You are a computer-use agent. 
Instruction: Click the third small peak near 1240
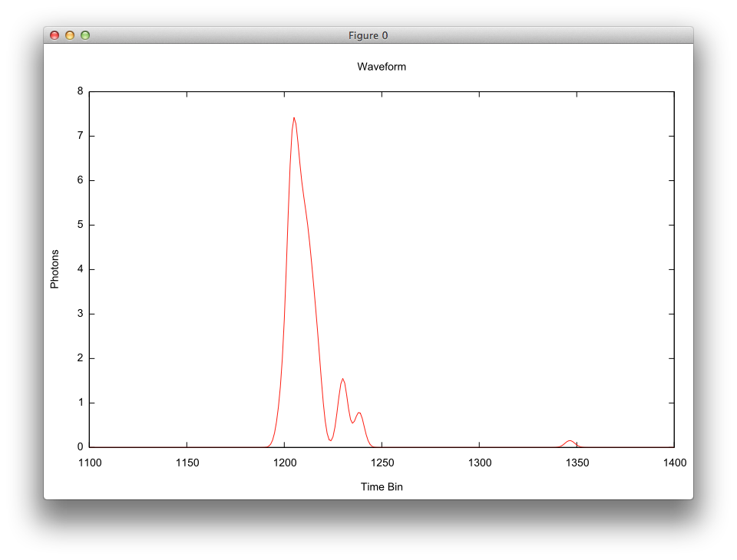point(358,412)
